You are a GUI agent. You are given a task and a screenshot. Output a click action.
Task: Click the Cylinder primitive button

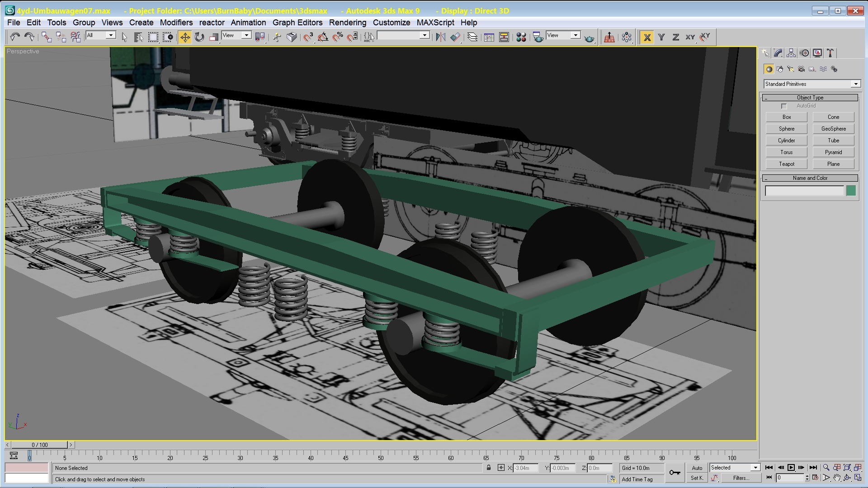click(x=786, y=141)
